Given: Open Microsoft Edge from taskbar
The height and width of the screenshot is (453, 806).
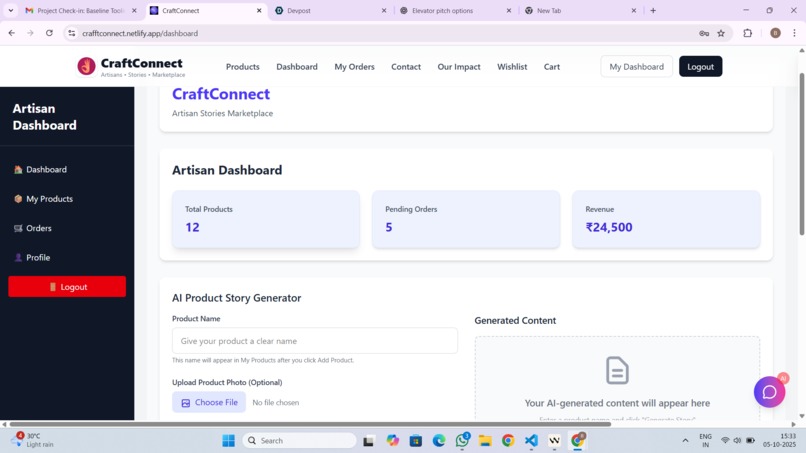Looking at the screenshot, I should coord(439,441).
